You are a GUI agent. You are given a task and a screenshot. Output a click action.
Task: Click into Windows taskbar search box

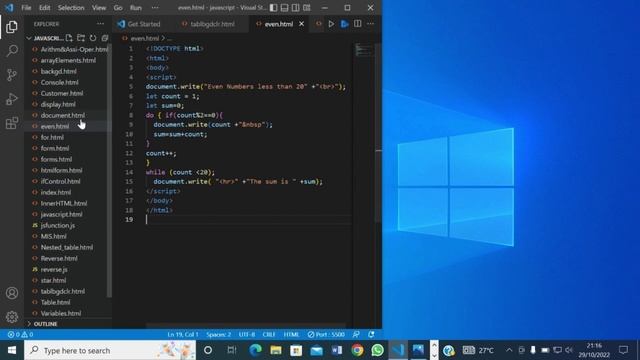point(110,350)
